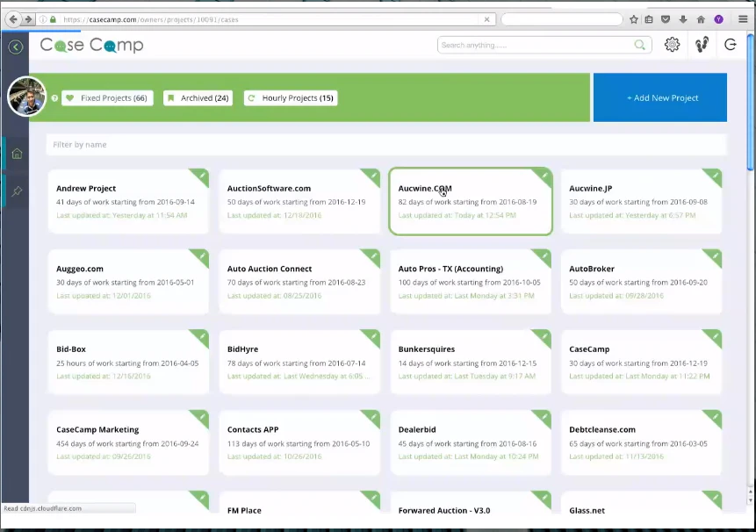Viewport: 756px width, 532px height.
Task: Click browser back arrow button
Action: click(x=13, y=19)
